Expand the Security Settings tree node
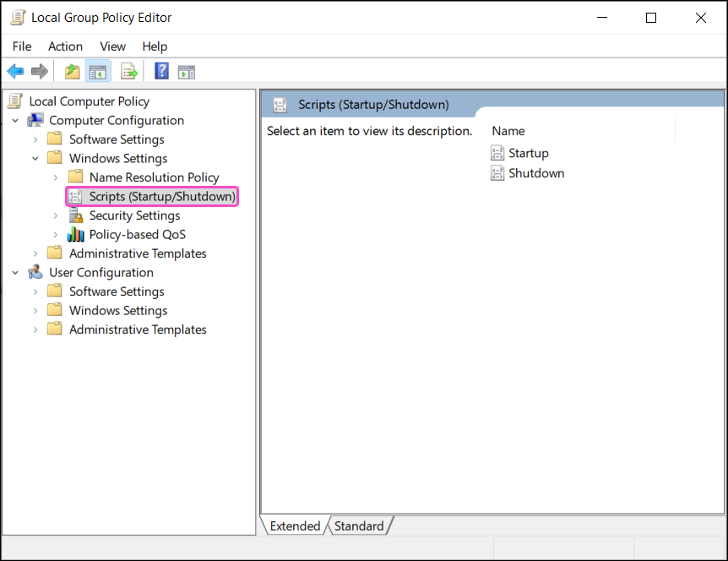 [x=56, y=215]
